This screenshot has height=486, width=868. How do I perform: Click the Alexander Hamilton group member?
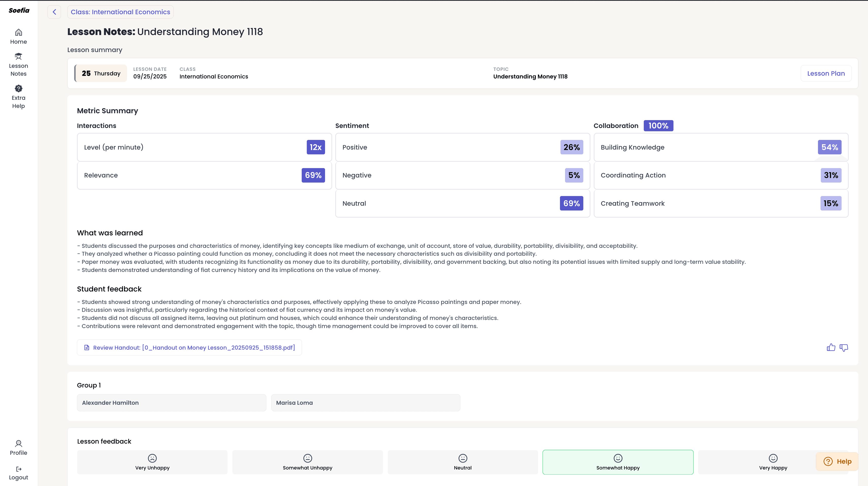pyautogui.click(x=171, y=403)
